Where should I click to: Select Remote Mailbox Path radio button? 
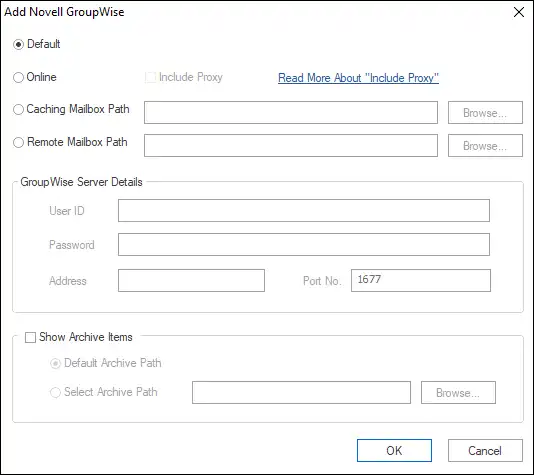pos(18,142)
